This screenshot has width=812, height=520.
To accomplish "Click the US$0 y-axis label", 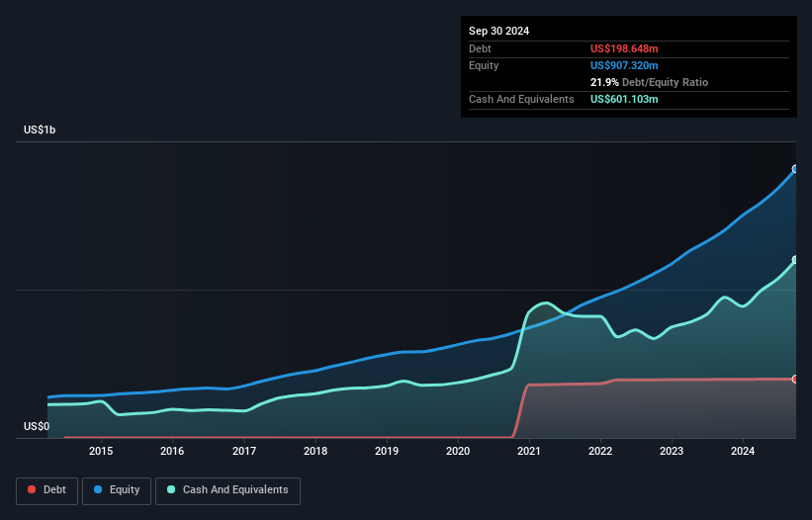I will click(x=37, y=426).
